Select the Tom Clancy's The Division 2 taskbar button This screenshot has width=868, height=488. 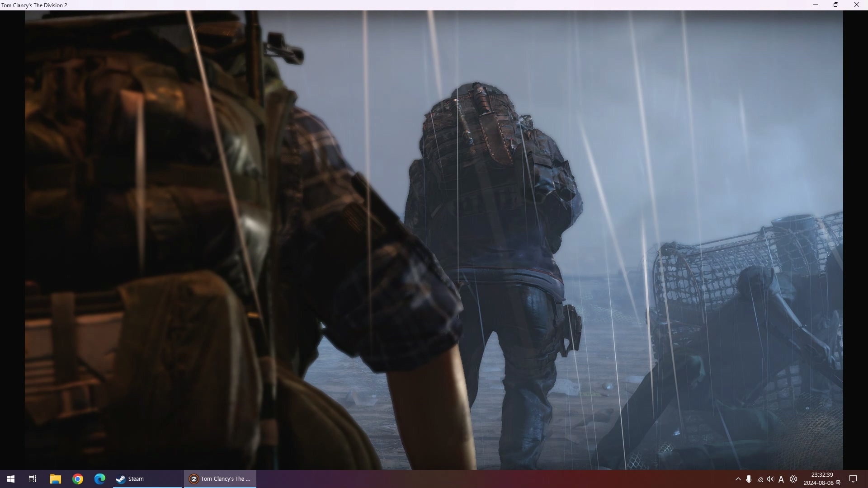[x=220, y=479]
